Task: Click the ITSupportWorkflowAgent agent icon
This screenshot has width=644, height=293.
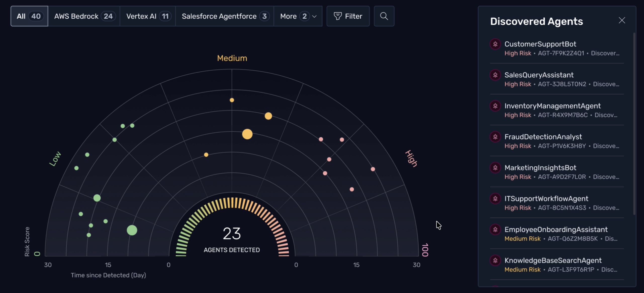Action: click(x=495, y=199)
